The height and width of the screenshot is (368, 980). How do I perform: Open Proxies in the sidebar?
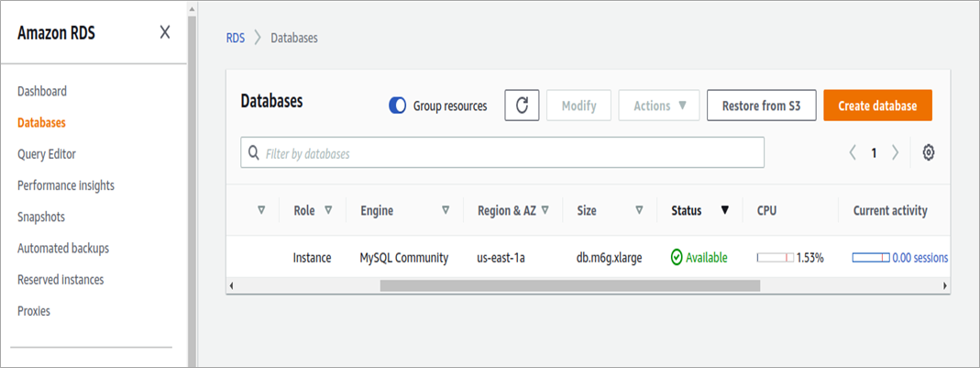coord(34,310)
